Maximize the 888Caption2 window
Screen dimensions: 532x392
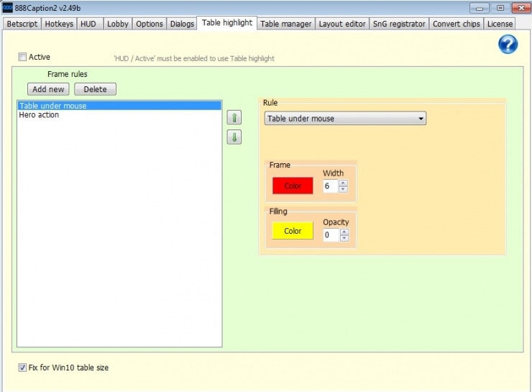click(x=500, y=8)
